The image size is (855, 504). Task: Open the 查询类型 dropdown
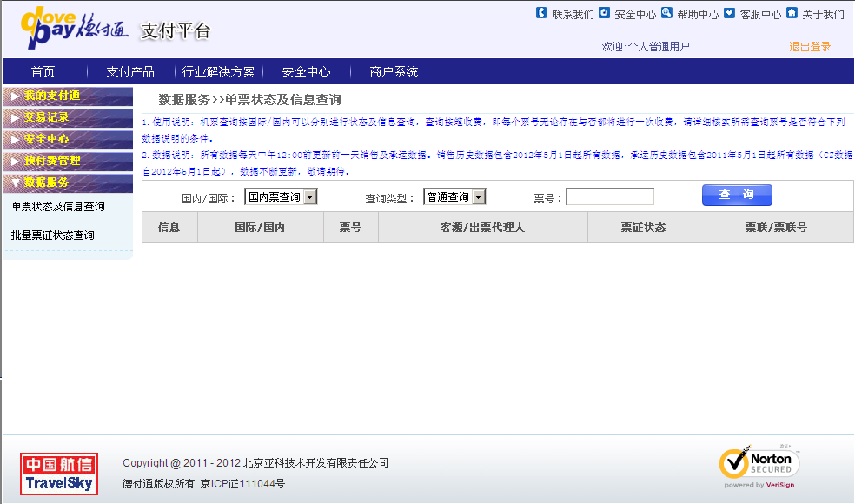[454, 197]
